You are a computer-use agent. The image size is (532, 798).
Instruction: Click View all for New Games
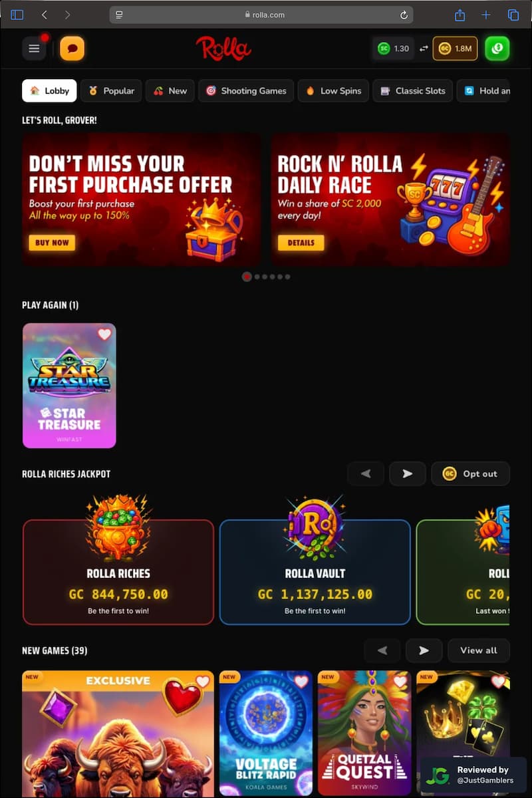click(x=479, y=650)
